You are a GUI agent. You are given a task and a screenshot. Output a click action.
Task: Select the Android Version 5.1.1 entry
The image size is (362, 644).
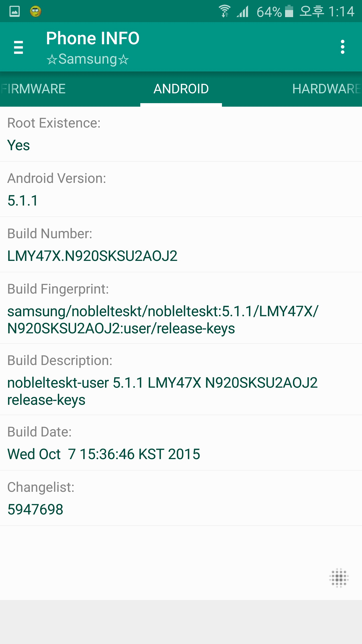(x=181, y=189)
